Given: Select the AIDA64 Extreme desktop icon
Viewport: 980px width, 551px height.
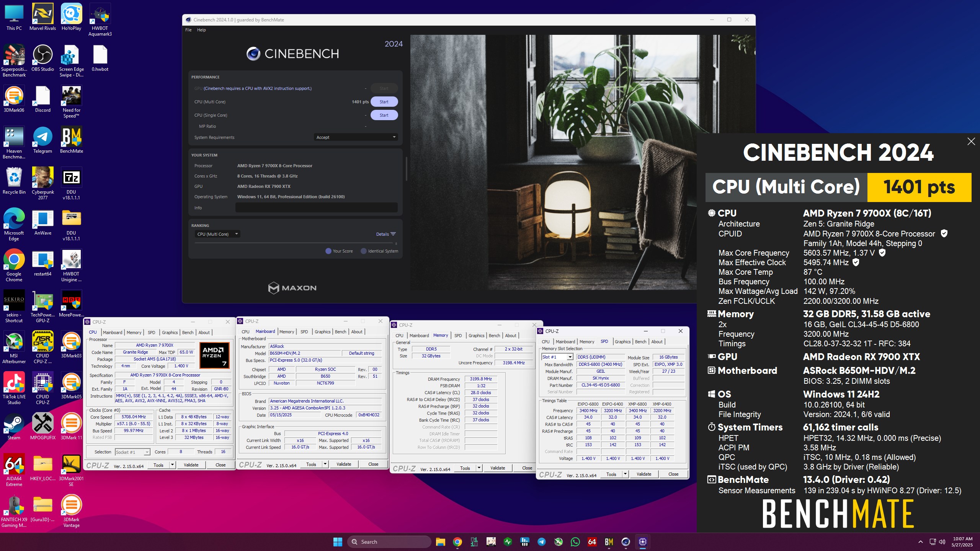Looking at the screenshot, I should point(14,470).
